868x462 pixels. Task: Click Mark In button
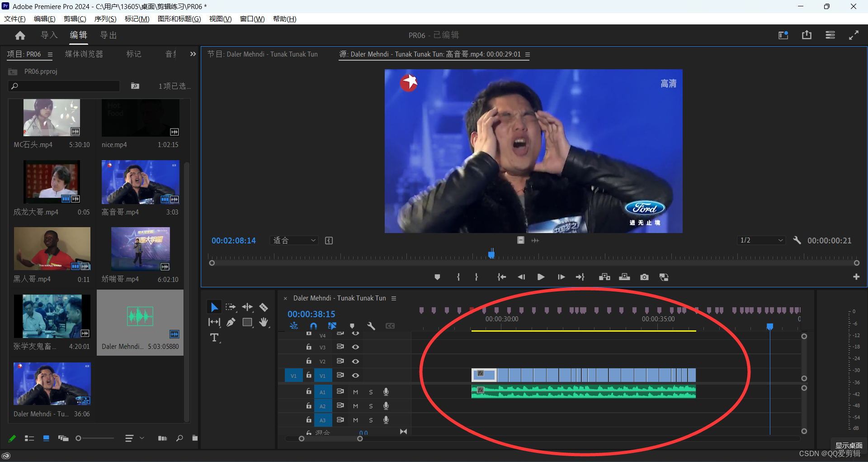click(458, 277)
